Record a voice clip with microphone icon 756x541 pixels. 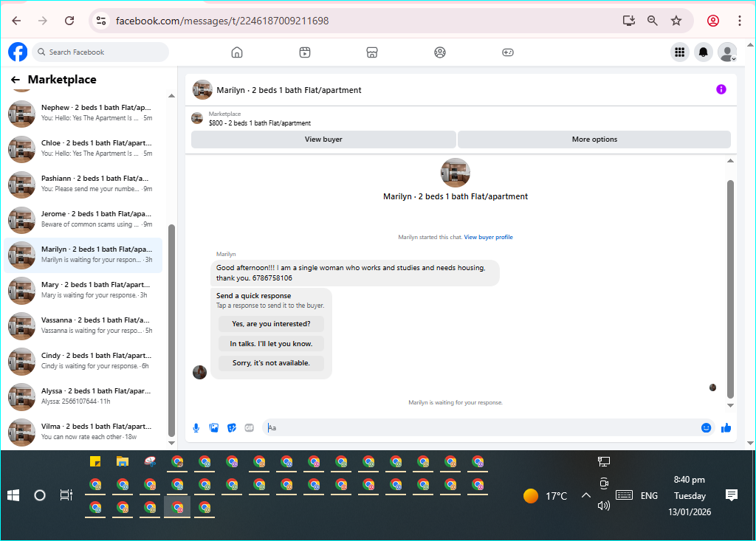pyautogui.click(x=196, y=427)
